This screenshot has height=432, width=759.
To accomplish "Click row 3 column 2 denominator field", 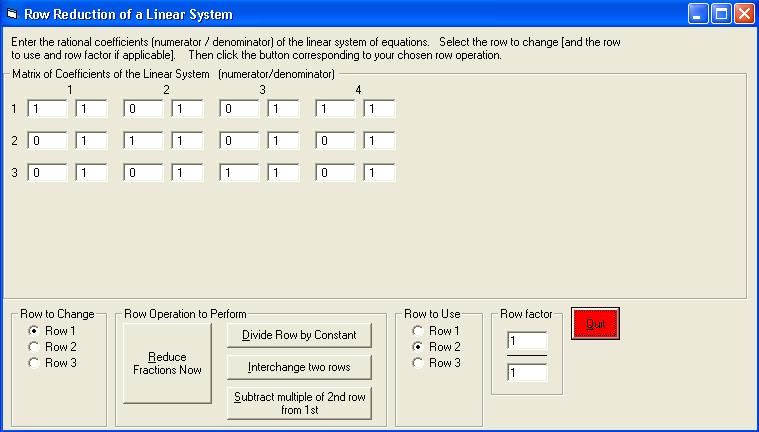I will (187, 173).
